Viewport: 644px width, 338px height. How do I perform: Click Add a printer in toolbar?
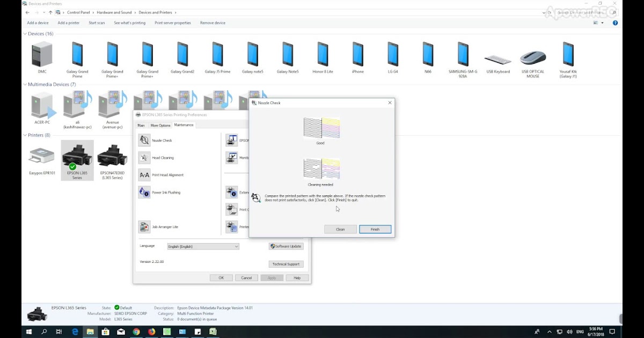point(69,23)
